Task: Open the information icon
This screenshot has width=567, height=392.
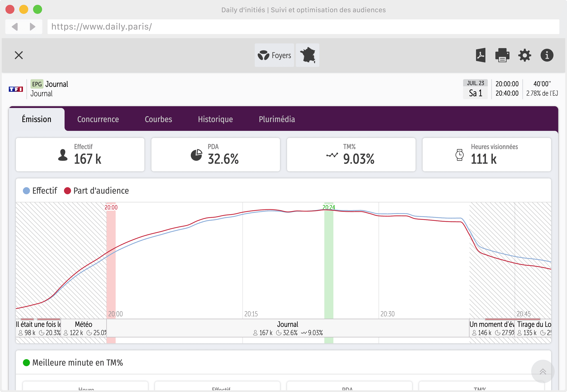Action: pyautogui.click(x=547, y=55)
